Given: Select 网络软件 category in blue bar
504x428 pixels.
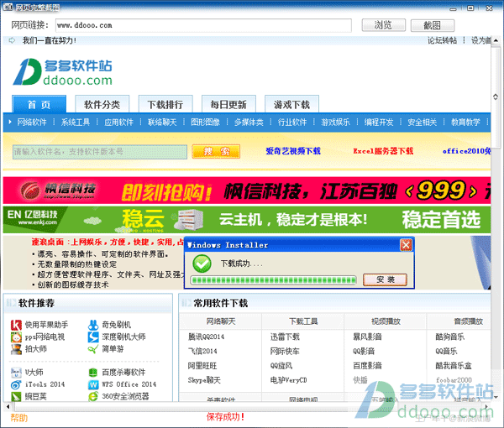Looking at the screenshot, I should point(32,123).
